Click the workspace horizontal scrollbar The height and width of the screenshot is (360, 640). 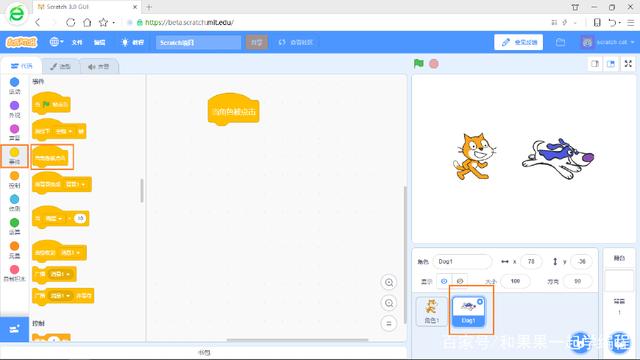298,339
